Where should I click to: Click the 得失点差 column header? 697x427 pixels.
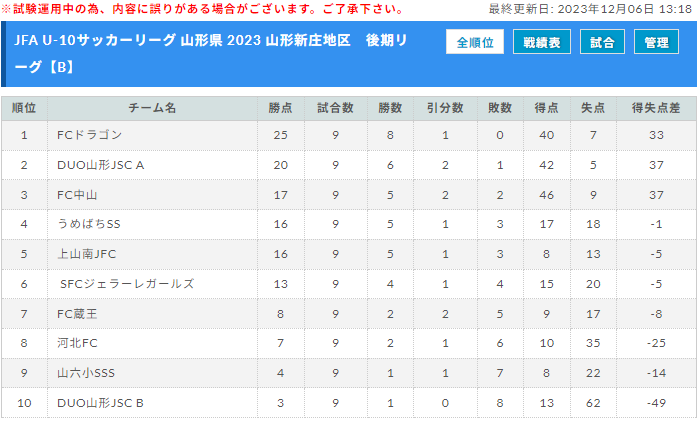coord(656,108)
